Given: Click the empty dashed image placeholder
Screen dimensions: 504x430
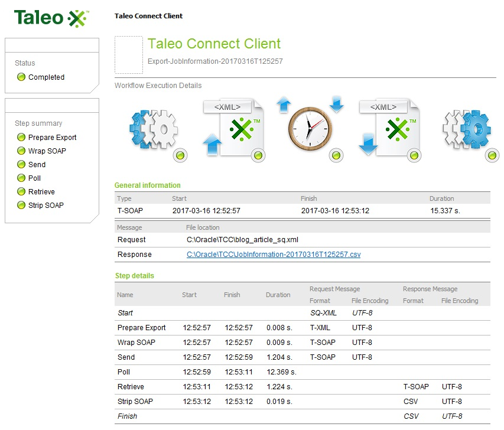Looking at the screenshot, I should tap(129, 54).
